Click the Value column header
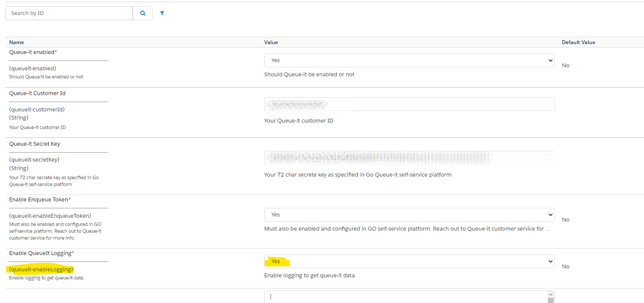Image resolution: width=644 pixels, height=303 pixels. (271, 42)
